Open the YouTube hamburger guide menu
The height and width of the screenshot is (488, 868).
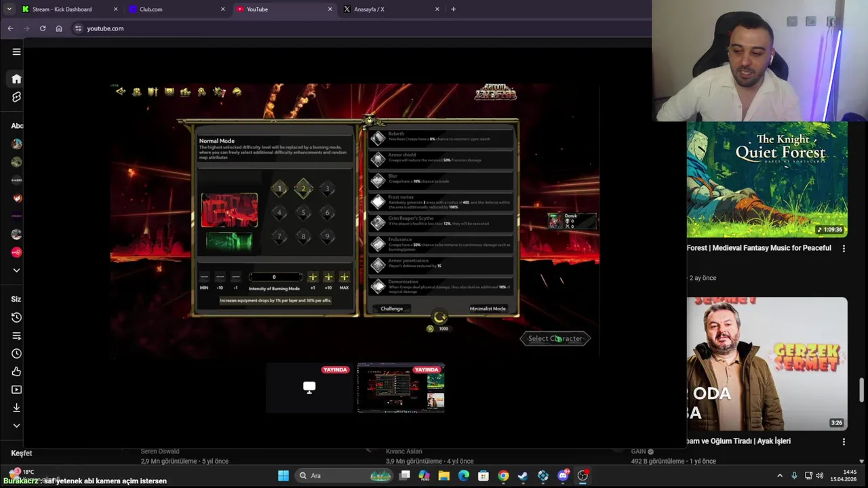(16, 52)
